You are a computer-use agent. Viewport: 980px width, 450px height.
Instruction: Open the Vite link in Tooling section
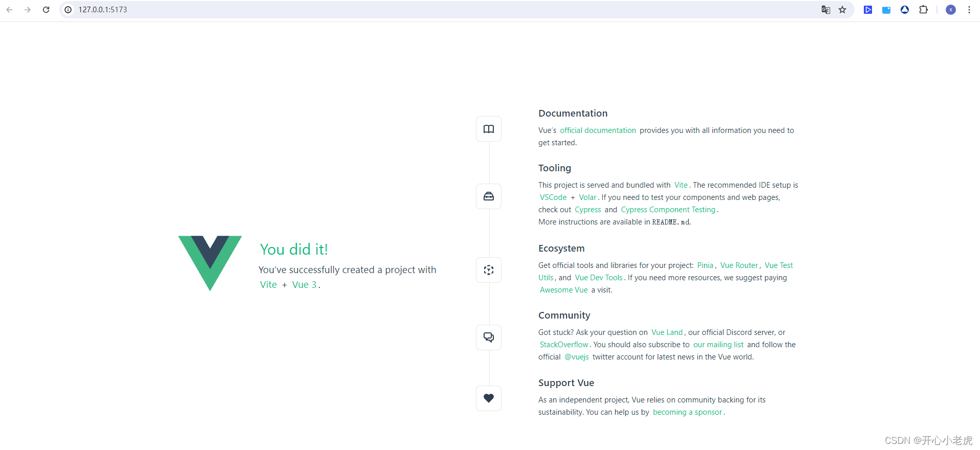pos(681,185)
